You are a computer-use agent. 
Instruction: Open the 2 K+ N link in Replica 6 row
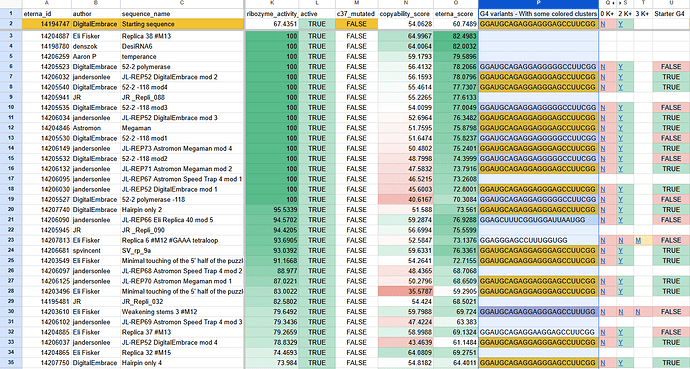620,241
